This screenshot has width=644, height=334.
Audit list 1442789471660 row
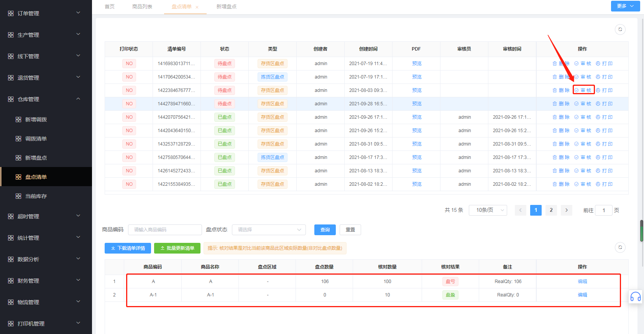pos(583,104)
